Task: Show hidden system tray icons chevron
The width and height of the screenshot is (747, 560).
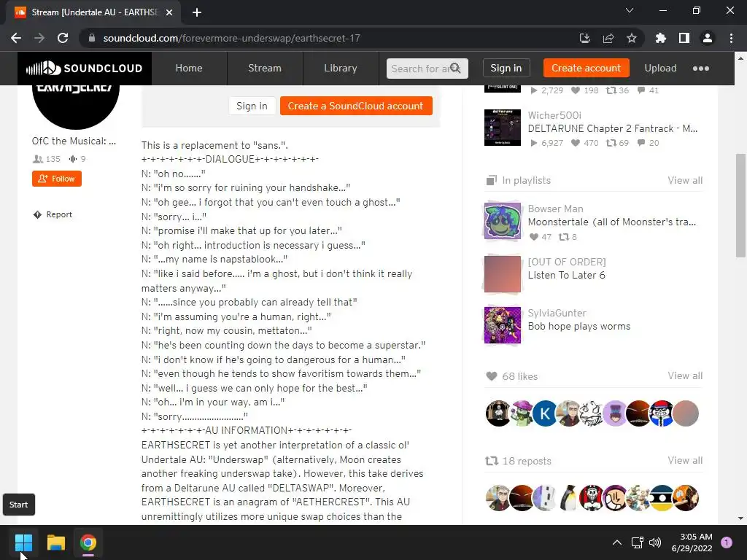Action: pyautogui.click(x=616, y=542)
